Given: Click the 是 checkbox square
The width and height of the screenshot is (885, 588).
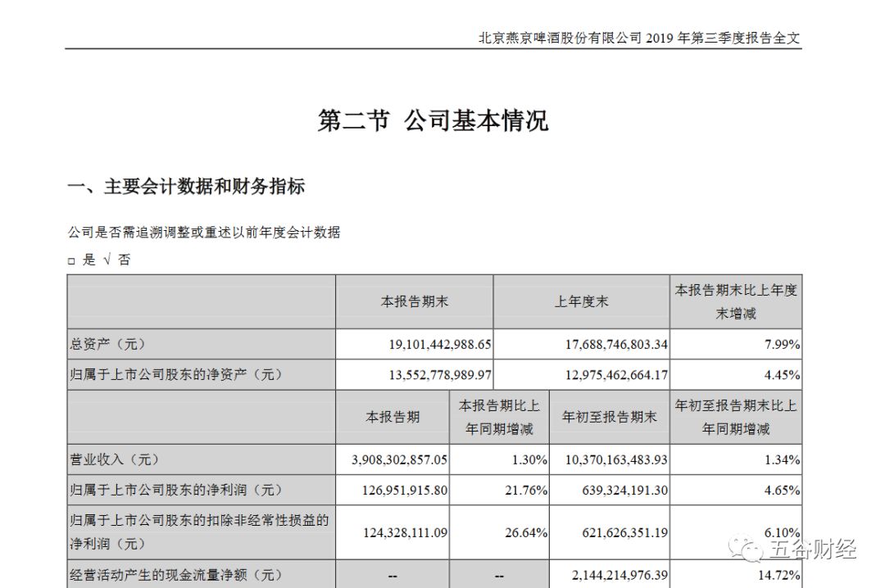Looking at the screenshot, I should [71, 261].
